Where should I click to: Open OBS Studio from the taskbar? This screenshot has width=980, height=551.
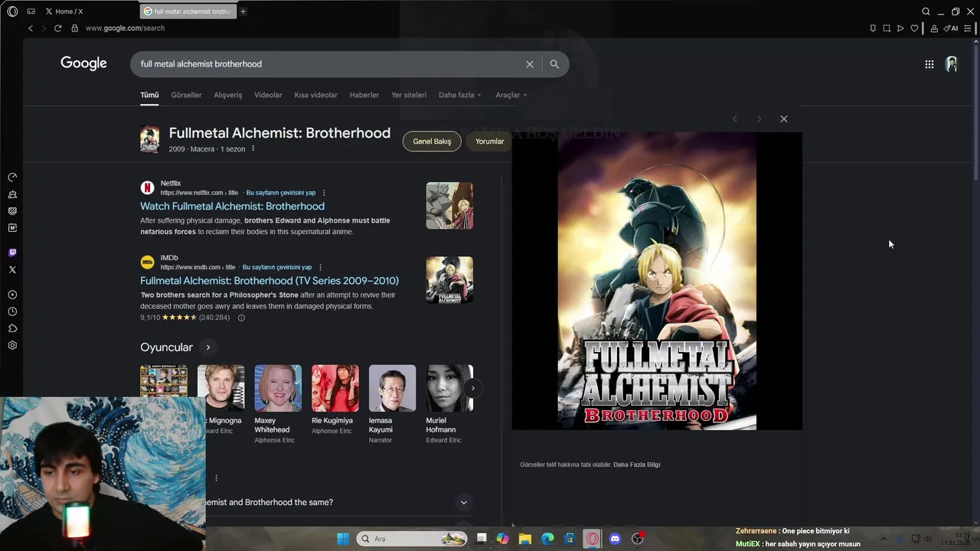tap(637, 539)
